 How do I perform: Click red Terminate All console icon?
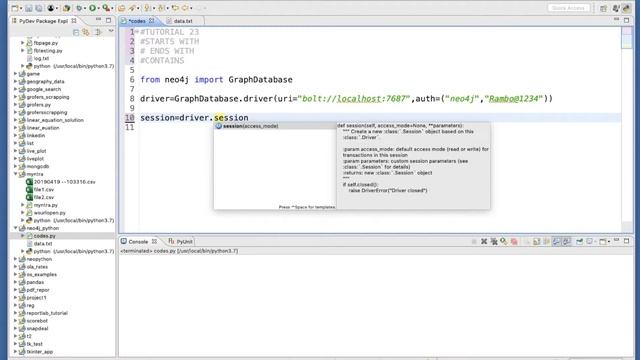coord(514,242)
